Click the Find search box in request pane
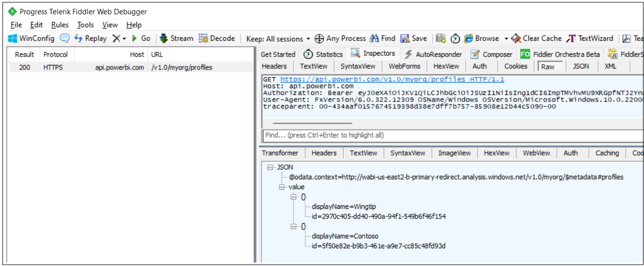644x266 pixels. (x=453, y=135)
